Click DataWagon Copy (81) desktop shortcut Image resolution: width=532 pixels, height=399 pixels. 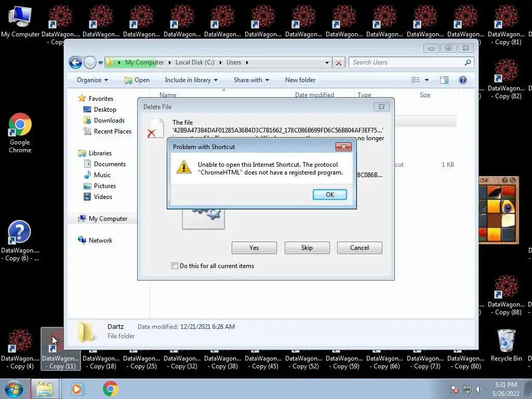coord(506,26)
